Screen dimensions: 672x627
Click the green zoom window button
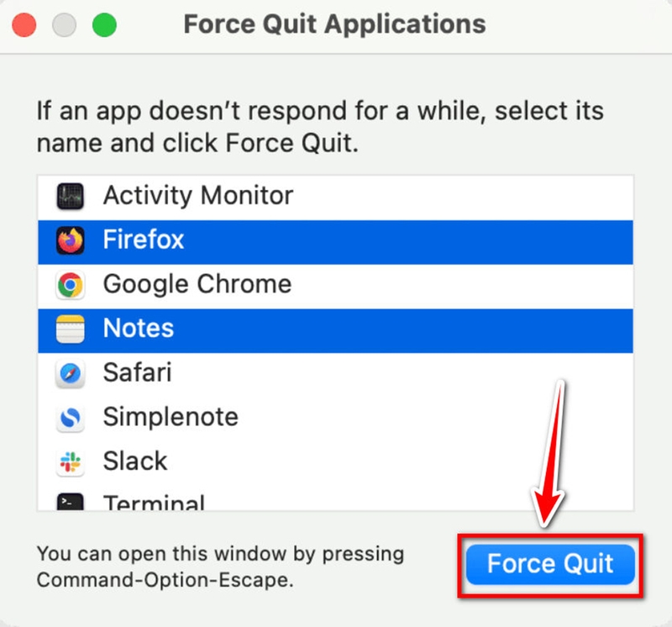tap(104, 24)
